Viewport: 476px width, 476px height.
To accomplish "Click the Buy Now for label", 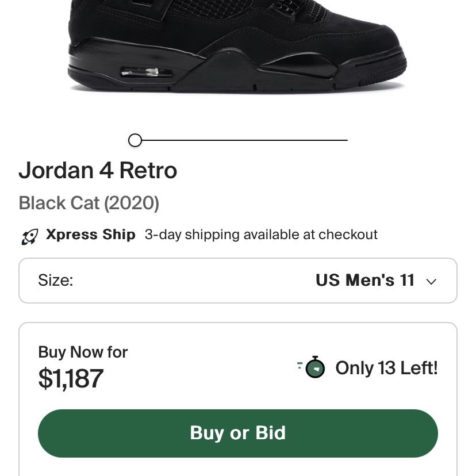I will pos(83,352).
